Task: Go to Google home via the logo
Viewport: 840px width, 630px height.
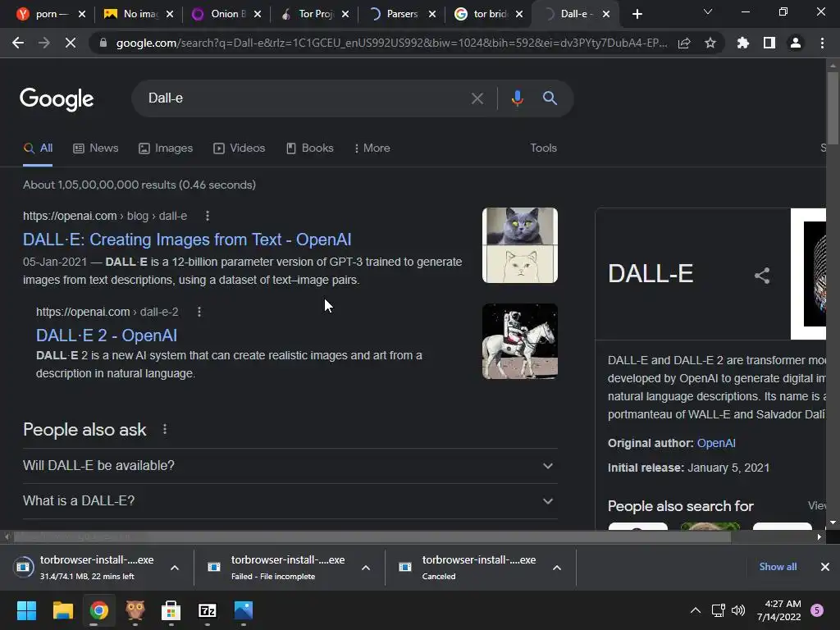Action: [57, 99]
